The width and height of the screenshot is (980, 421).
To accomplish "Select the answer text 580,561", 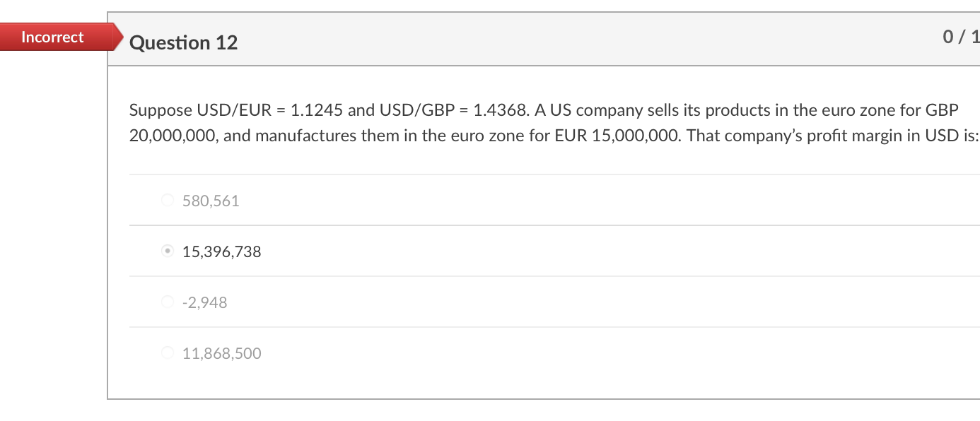I will (210, 201).
